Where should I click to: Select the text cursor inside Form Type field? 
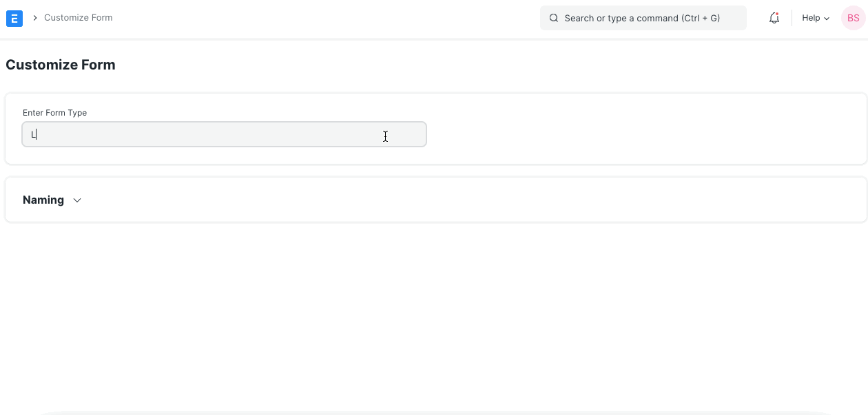tap(385, 136)
